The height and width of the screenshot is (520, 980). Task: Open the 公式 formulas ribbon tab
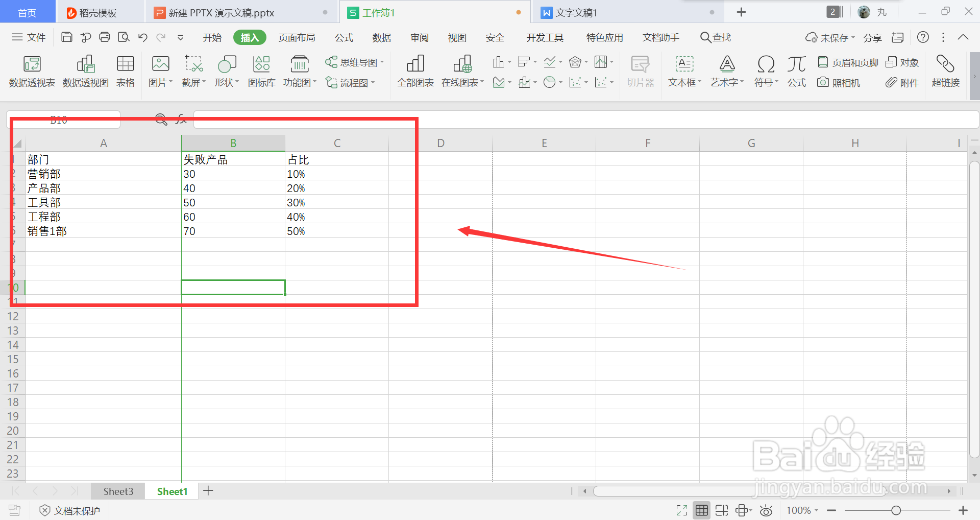(x=344, y=37)
